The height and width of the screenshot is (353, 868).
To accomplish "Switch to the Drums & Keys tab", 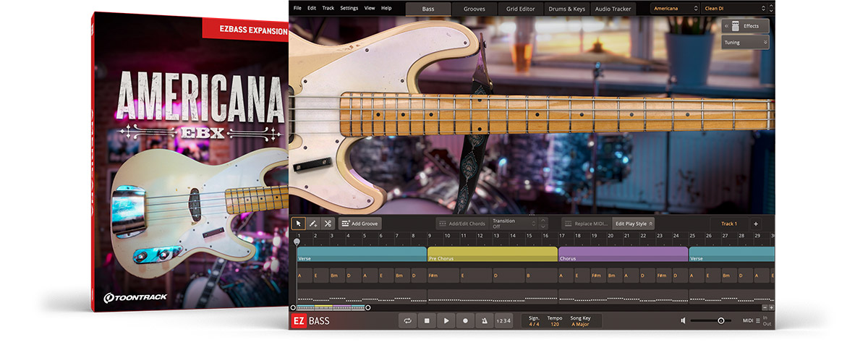I will click(568, 9).
